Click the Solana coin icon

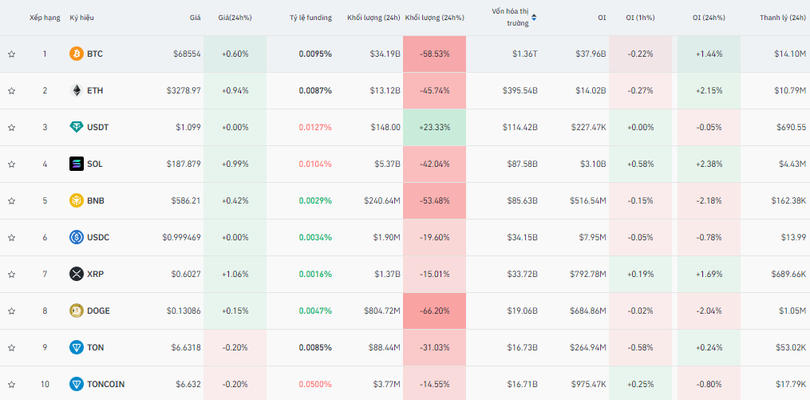coord(76,164)
